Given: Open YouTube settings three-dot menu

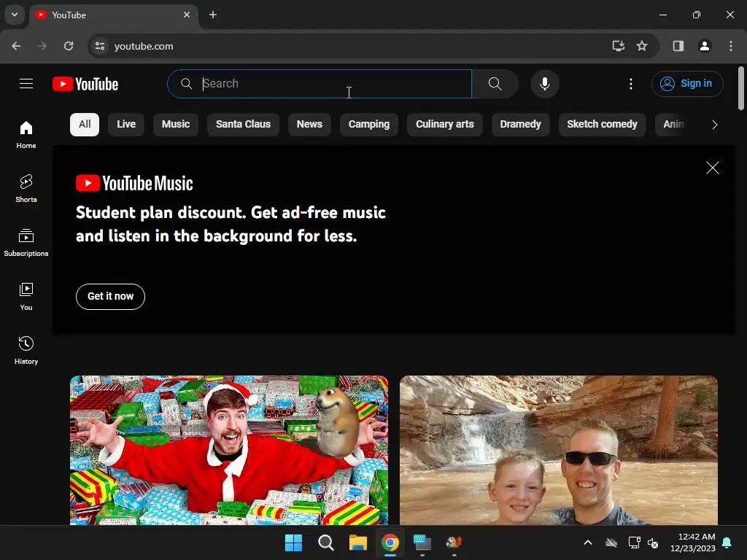Looking at the screenshot, I should [x=631, y=84].
